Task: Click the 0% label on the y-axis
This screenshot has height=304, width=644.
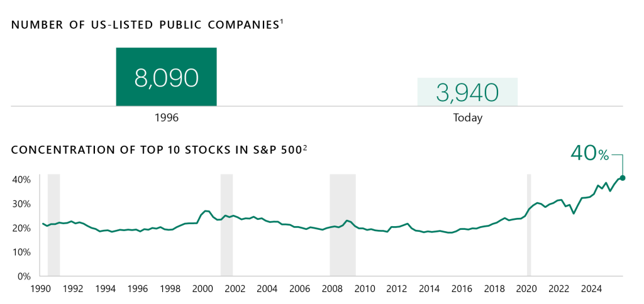Action: 24,276
